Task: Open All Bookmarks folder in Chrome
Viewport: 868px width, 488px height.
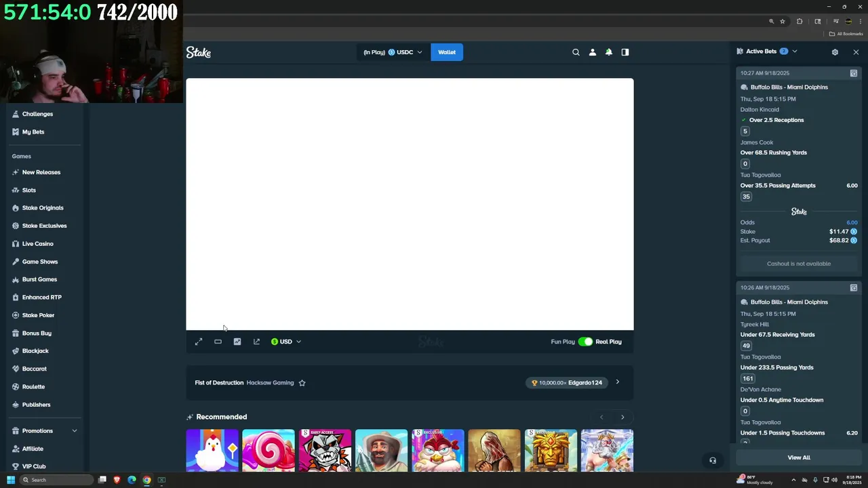Action: tap(846, 34)
